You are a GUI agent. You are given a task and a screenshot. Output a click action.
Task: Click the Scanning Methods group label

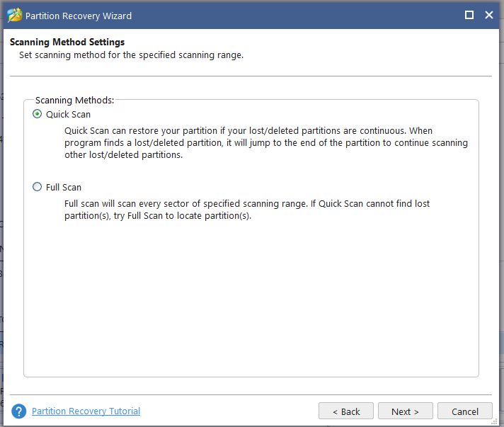pos(74,101)
